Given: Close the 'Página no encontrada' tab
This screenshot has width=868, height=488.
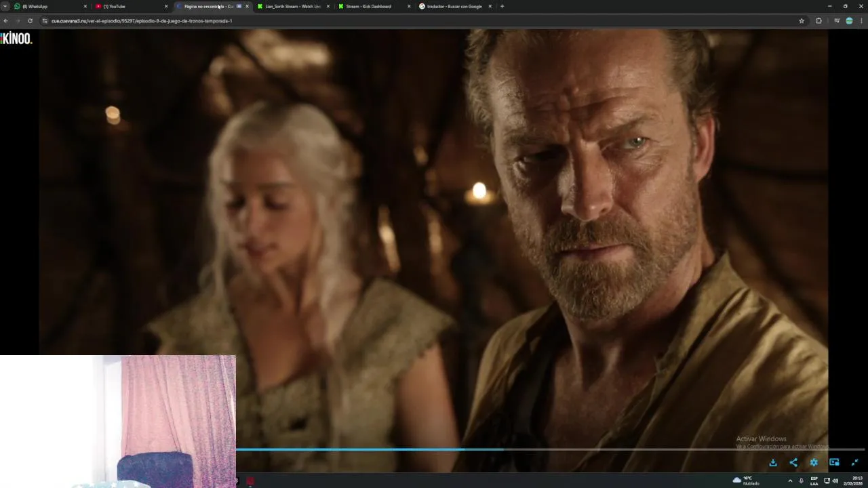Looking at the screenshot, I should pyautogui.click(x=247, y=6).
